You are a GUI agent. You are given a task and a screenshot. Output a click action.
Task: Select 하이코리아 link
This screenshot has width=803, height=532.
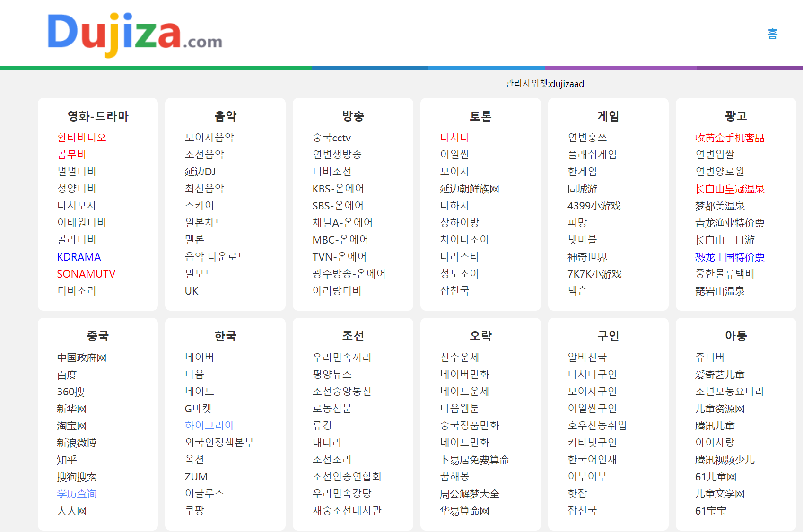(x=209, y=426)
